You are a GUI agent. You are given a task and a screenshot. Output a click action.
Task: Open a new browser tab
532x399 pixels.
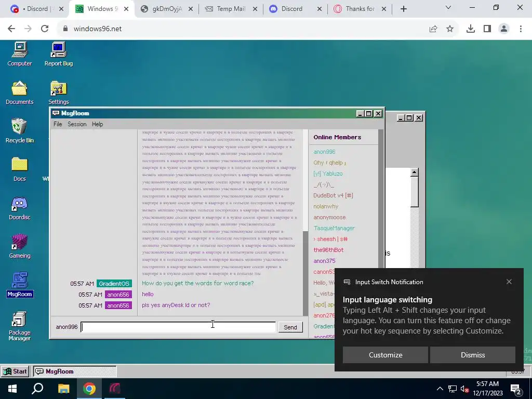click(403, 9)
